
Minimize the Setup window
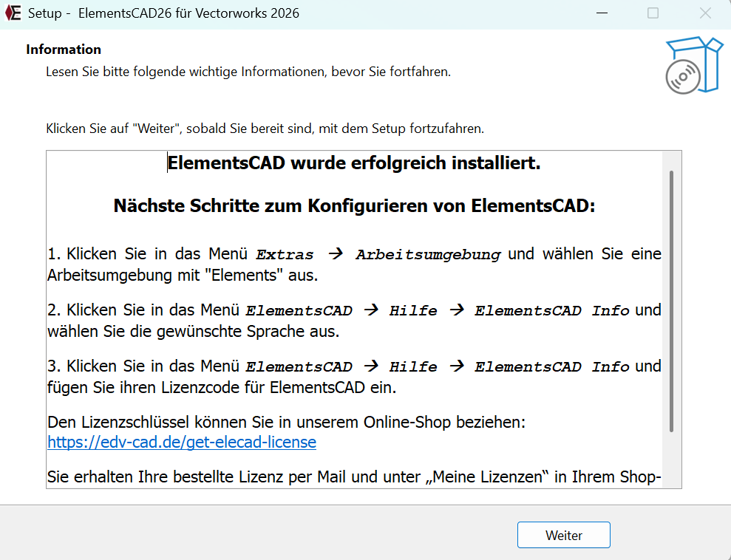point(606,13)
